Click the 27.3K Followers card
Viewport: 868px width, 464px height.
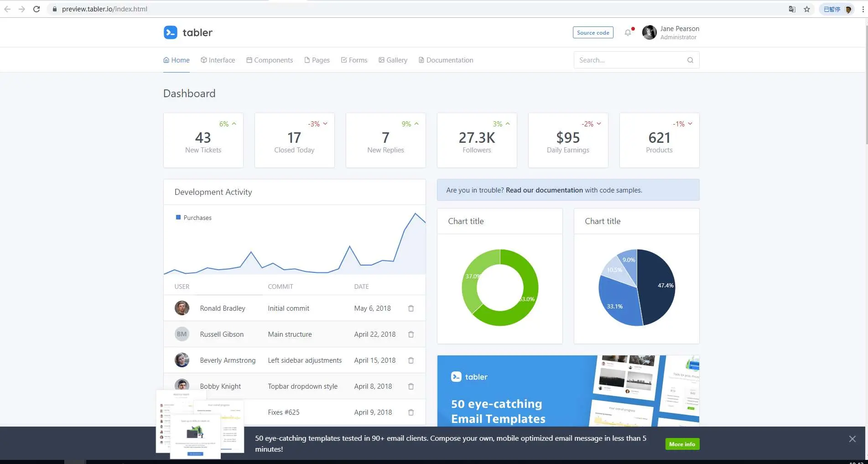click(x=477, y=140)
